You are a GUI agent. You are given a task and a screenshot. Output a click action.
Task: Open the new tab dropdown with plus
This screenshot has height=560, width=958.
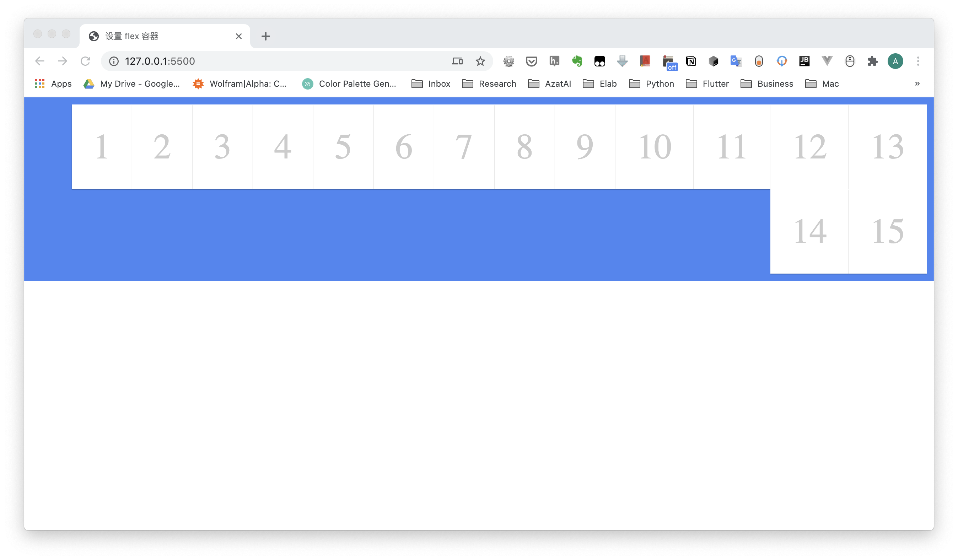pyautogui.click(x=265, y=35)
